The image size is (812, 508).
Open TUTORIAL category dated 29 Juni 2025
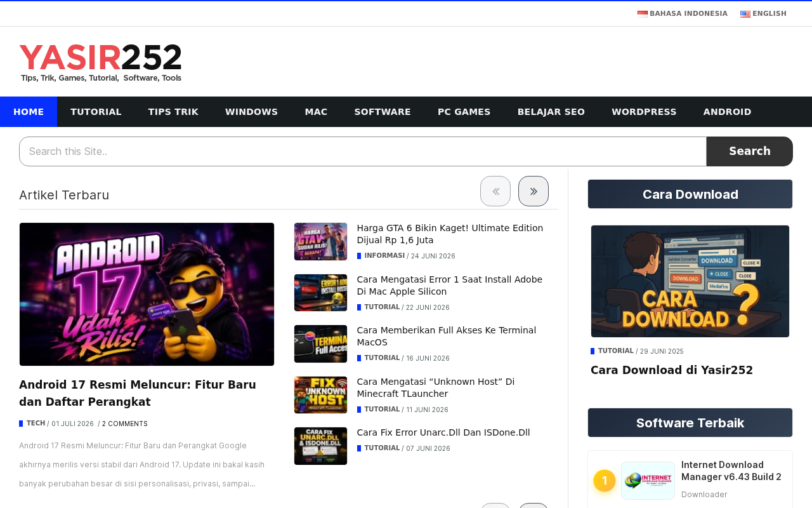tap(616, 351)
